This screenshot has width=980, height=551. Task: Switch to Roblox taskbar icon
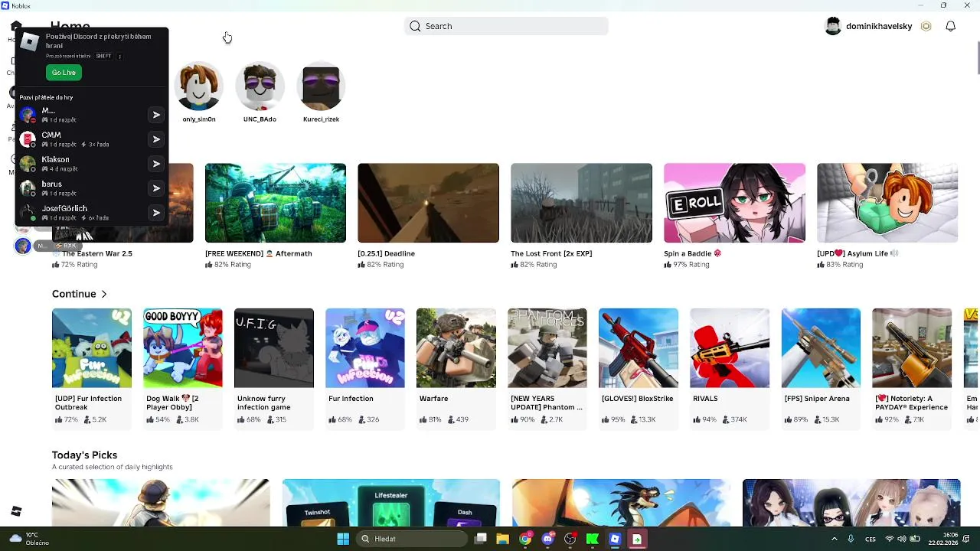tap(614, 539)
